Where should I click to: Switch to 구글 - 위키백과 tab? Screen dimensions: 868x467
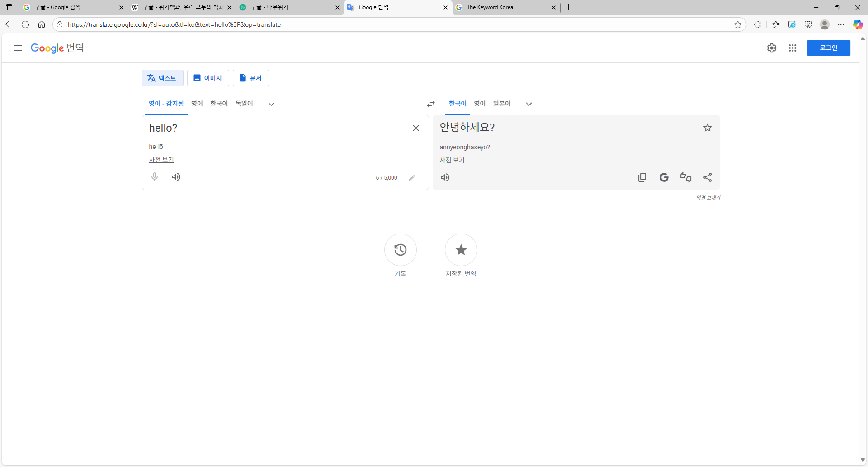coord(182,7)
